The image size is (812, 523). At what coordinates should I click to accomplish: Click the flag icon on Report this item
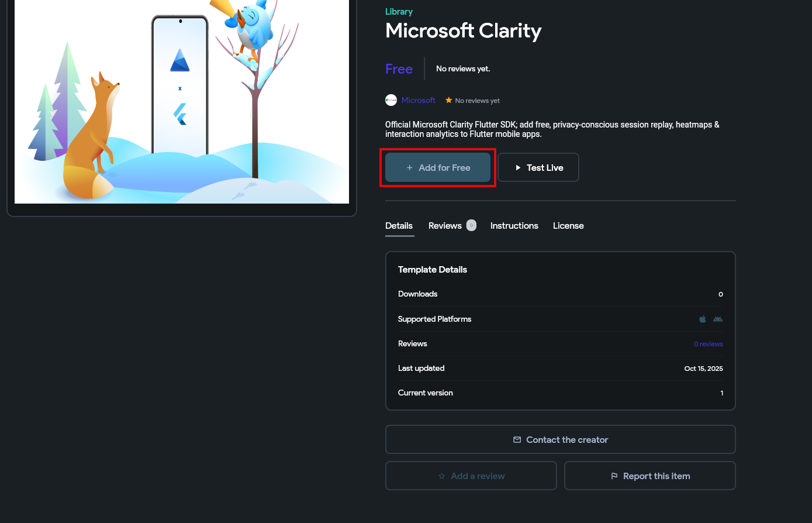pyautogui.click(x=614, y=476)
